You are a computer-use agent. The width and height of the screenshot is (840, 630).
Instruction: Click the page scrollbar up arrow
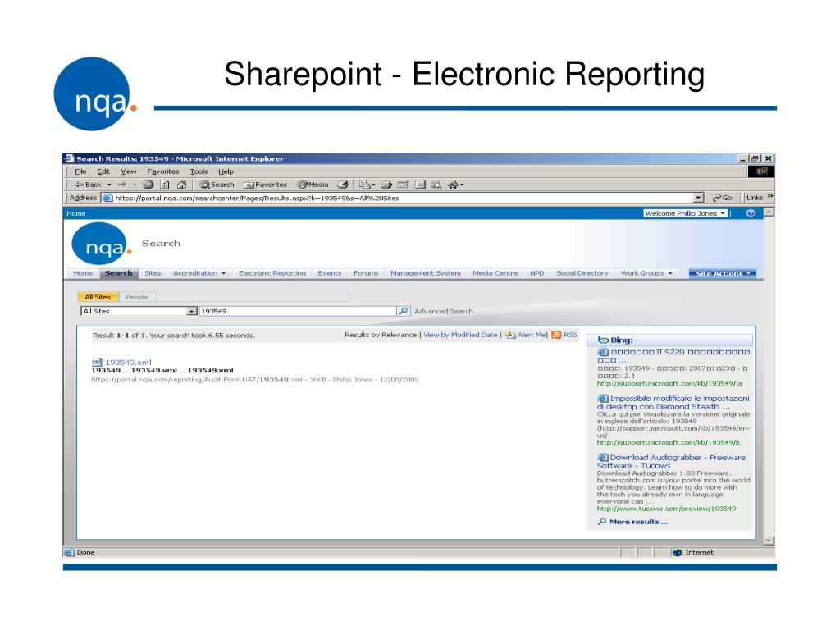pos(769,212)
